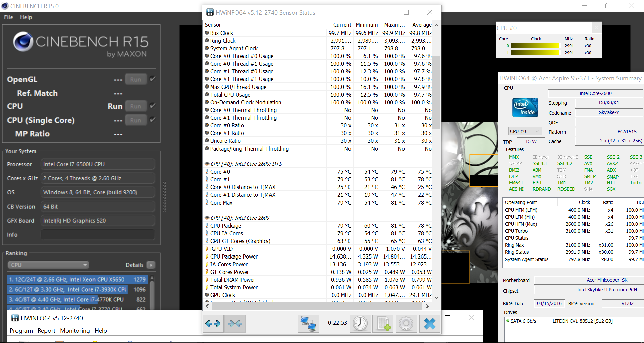
Task: Click the green SATA 6 Gb/s drive icon
Action: tap(508, 321)
